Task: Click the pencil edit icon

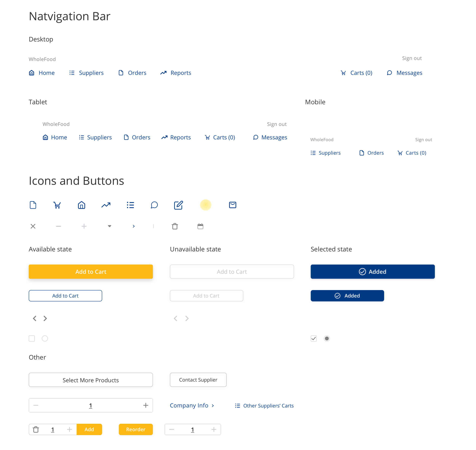Action: 178,205
